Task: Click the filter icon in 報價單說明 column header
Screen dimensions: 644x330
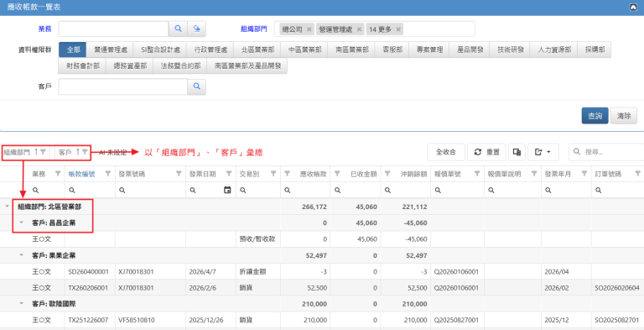Action: point(533,174)
